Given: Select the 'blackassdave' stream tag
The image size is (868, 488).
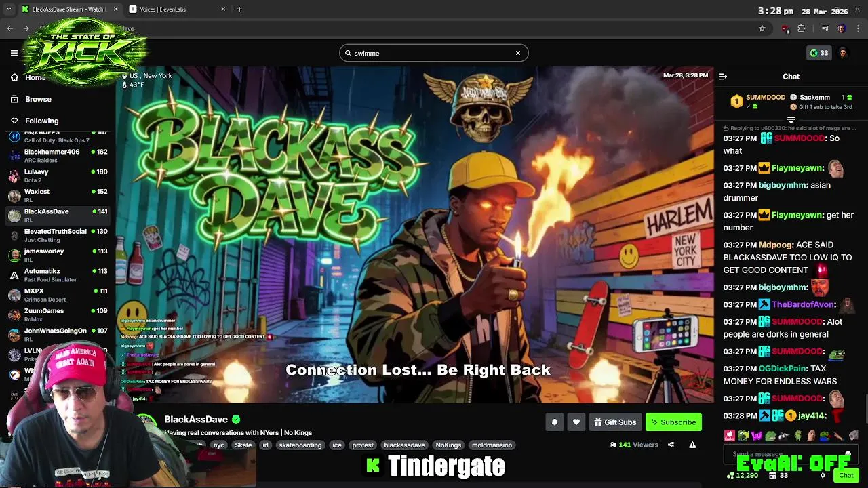Looking at the screenshot, I should click(x=404, y=445).
